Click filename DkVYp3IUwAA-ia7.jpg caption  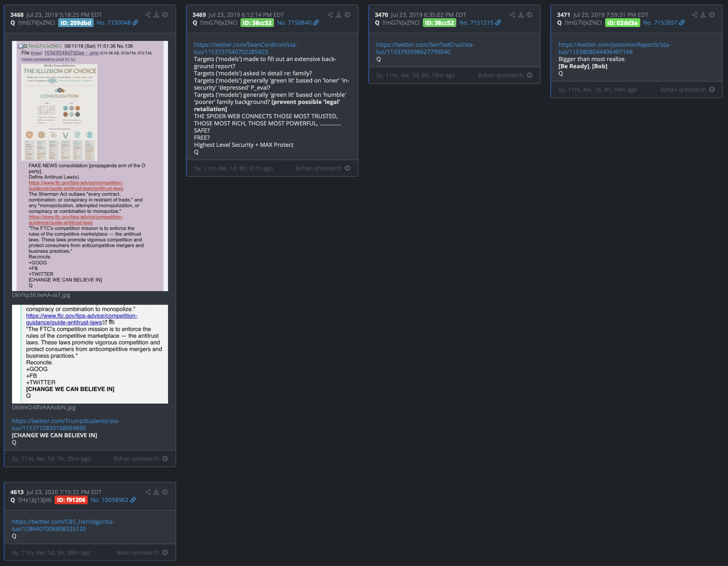pos(41,295)
